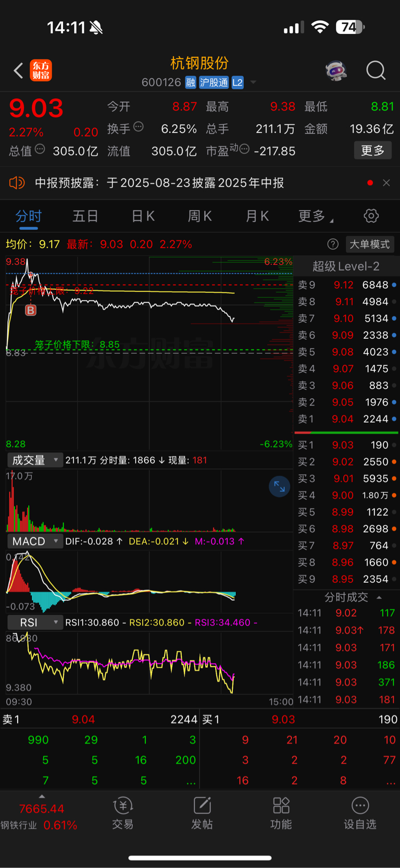Switch to the 分时 tab
The height and width of the screenshot is (868, 400).
click(28, 216)
